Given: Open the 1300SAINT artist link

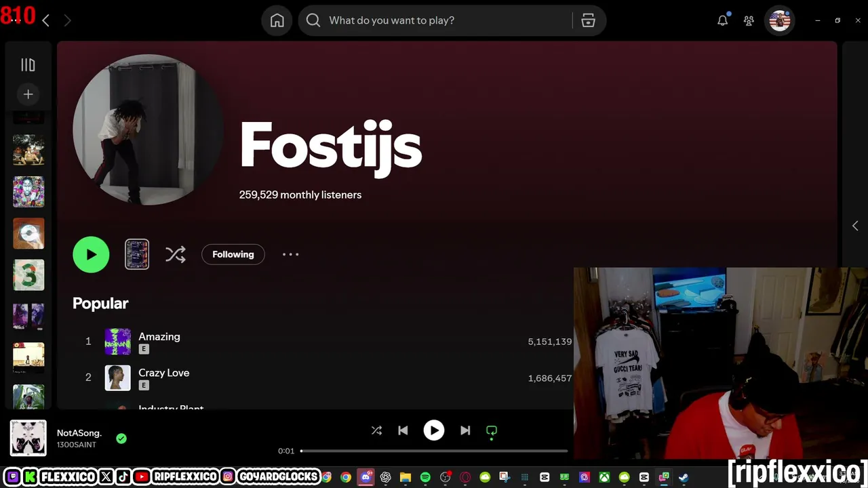Looking at the screenshot, I should (x=77, y=445).
